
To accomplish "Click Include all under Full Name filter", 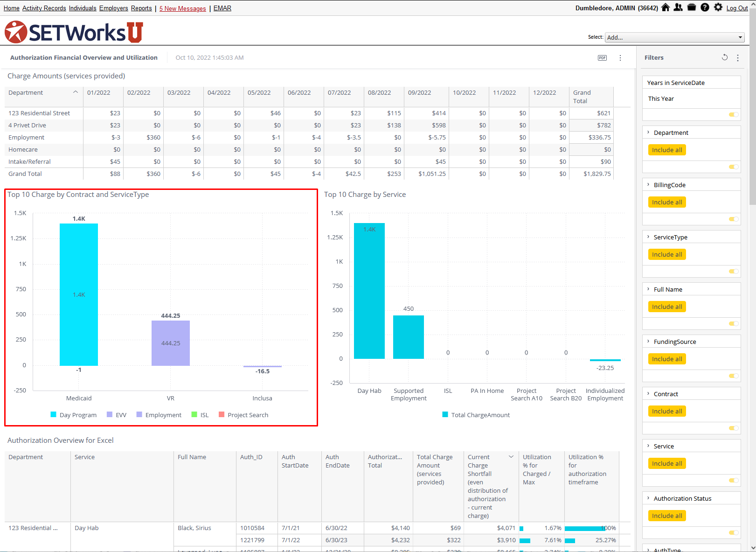I will pyautogui.click(x=667, y=307).
